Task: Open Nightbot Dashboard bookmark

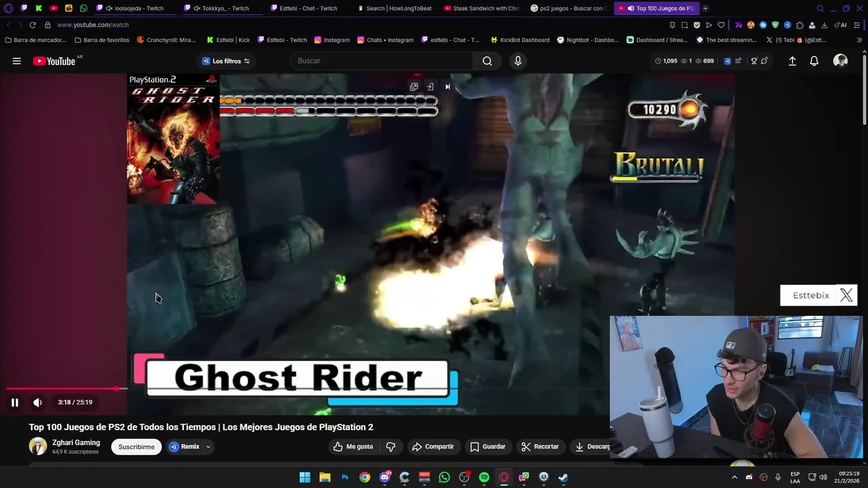Action: [587, 40]
